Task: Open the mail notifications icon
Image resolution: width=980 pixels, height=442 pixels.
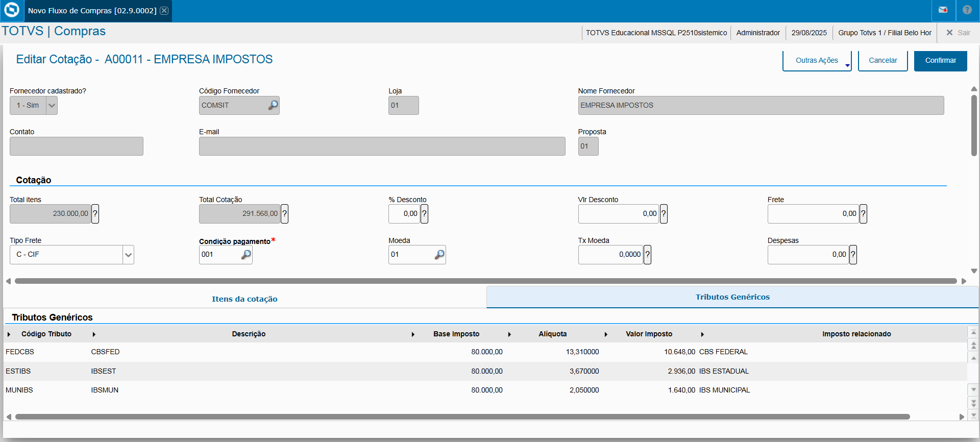Action: pos(943,10)
